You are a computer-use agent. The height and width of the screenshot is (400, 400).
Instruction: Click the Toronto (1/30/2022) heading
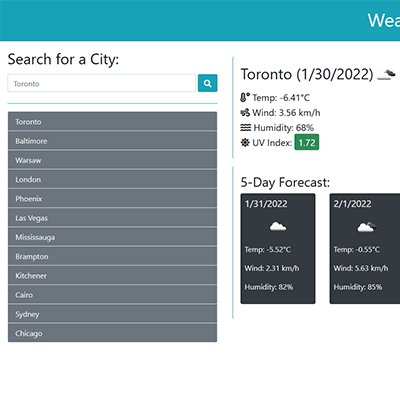307,74
